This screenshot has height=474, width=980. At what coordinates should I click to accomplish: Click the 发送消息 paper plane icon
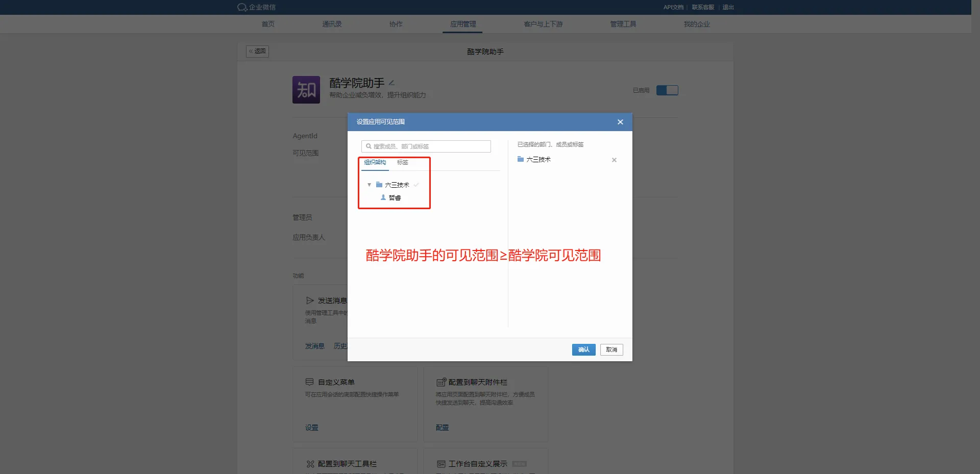point(309,301)
